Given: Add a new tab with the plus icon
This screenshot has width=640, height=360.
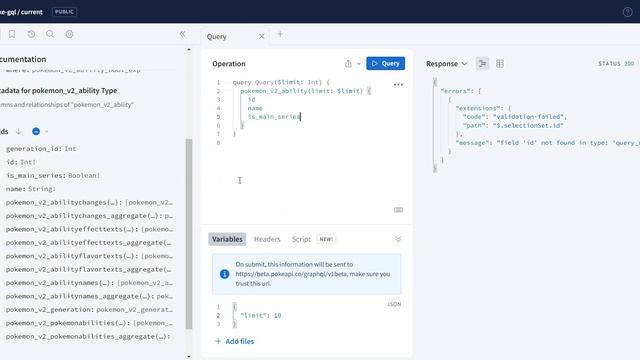Looking at the screenshot, I should 280,34.
